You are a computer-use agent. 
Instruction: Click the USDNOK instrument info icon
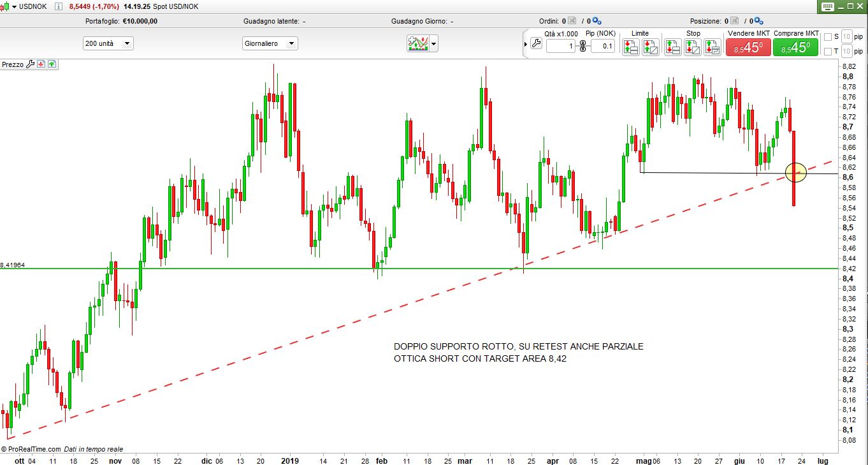point(59,6)
